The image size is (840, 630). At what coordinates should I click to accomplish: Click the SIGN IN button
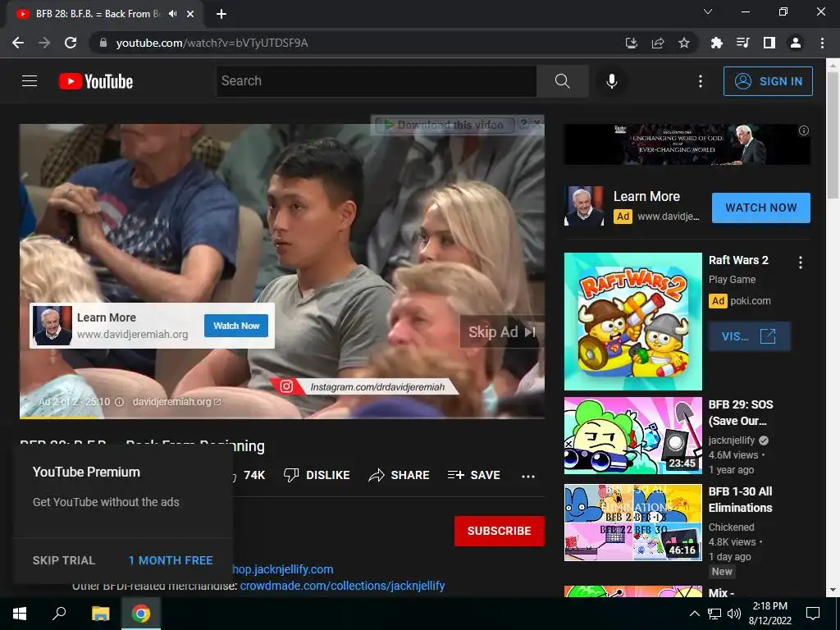(x=768, y=81)
